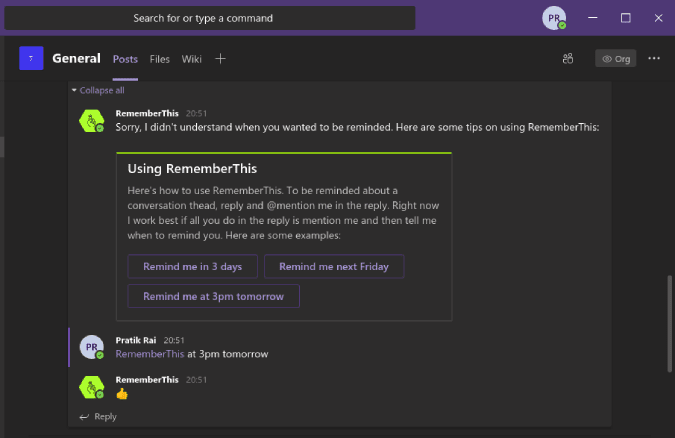
Task: Open the Wiki tab
Action: [192, 59]
